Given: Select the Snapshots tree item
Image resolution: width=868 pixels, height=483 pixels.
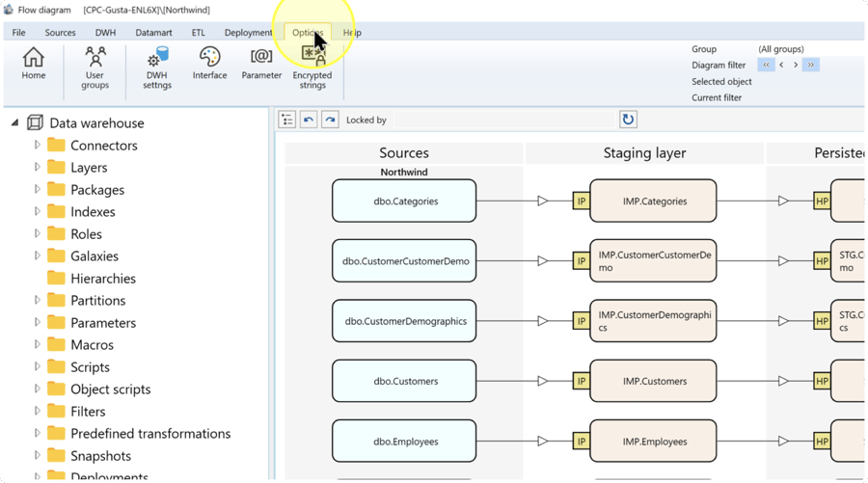Looking at the screenshot, I should click(100, 455).
